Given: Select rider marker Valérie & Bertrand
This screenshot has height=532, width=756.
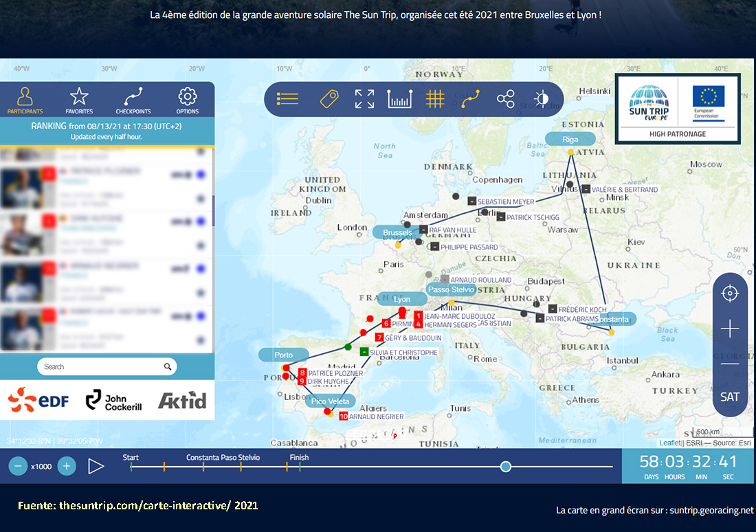Looking at the screenshot, I should point(620,190).
